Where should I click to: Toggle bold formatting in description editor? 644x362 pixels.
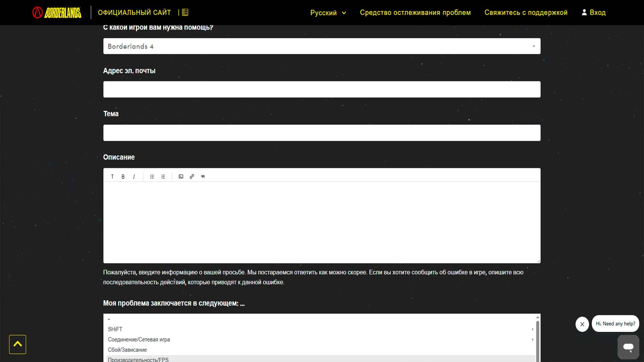tap(123, 177)
